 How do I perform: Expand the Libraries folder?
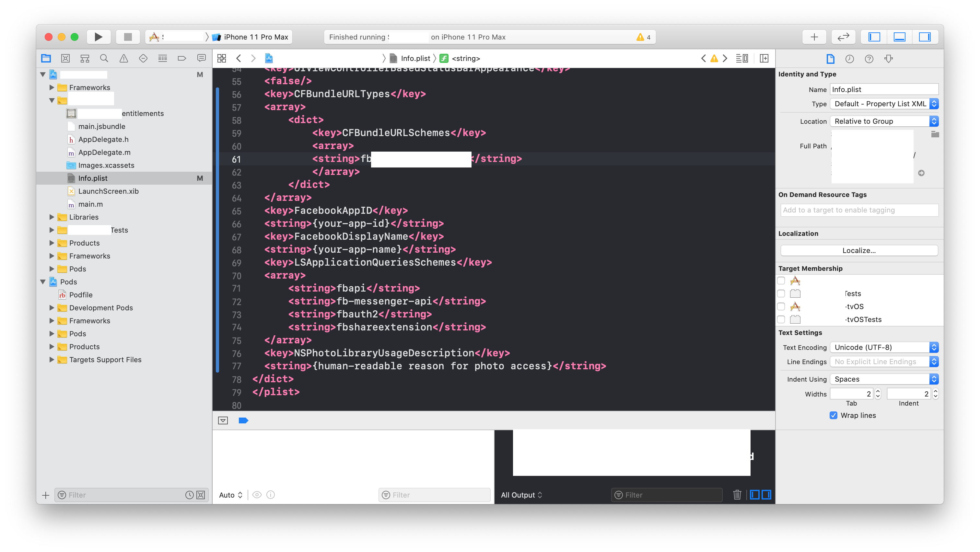(x=52, y=217)
